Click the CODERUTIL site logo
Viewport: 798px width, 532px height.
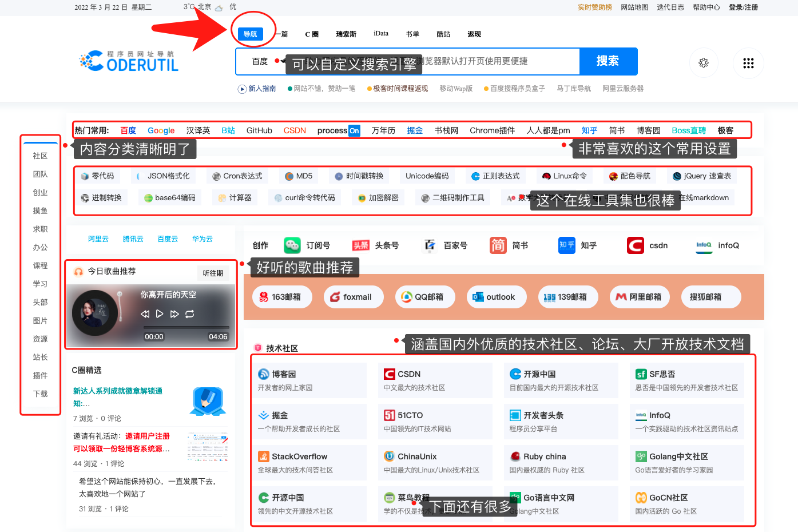(x=129, y=61)
